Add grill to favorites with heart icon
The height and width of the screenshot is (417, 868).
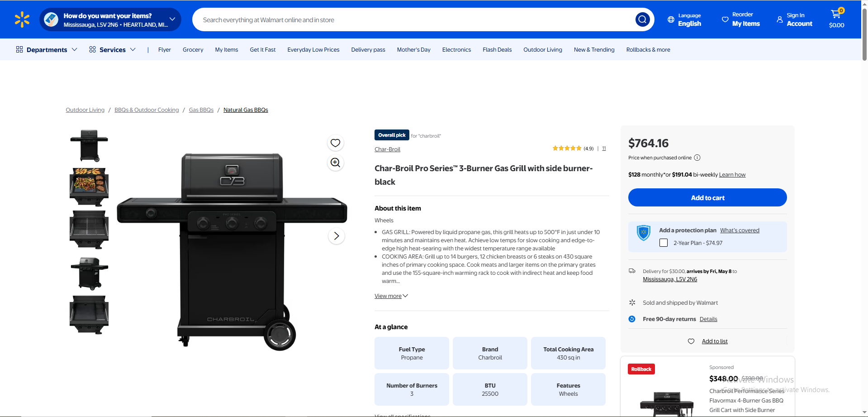[x=335, y=143]
